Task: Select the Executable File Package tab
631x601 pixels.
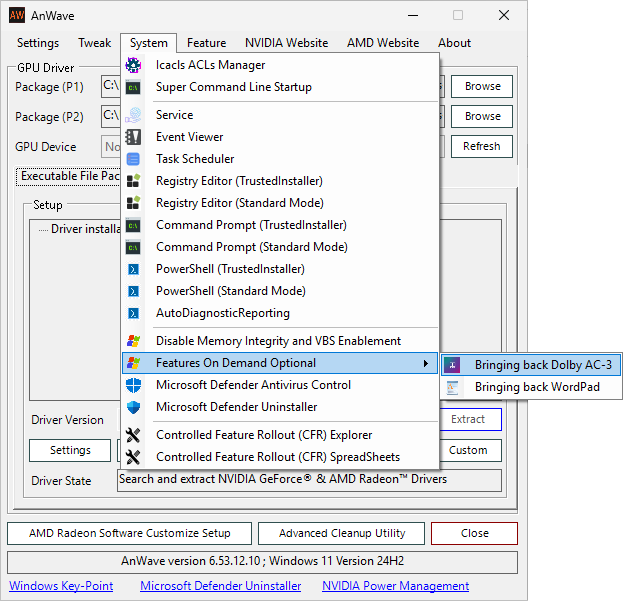Action: [68, 176]
